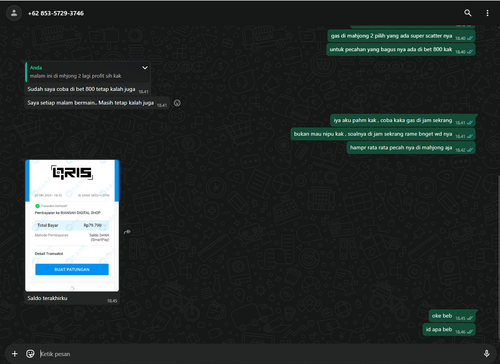Select message 'Sudah saya coba di bet 800'
500x364 pixels.
pos(88,89)
